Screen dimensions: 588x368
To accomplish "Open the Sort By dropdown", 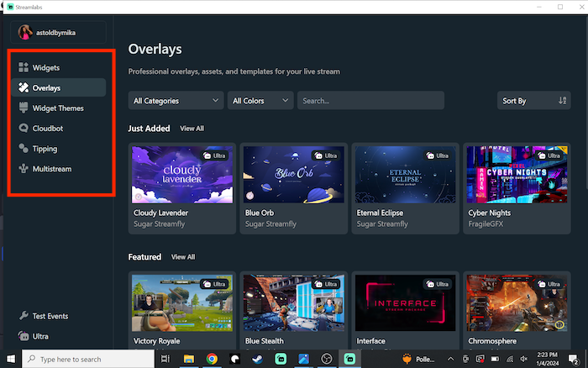I will [525, 101].
